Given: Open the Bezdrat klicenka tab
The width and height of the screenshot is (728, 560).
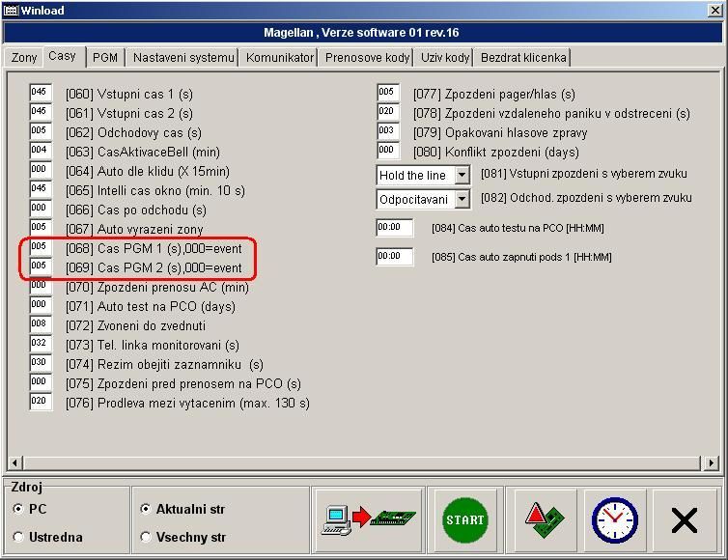Looking at the screenshot, I should pos(522,58).
